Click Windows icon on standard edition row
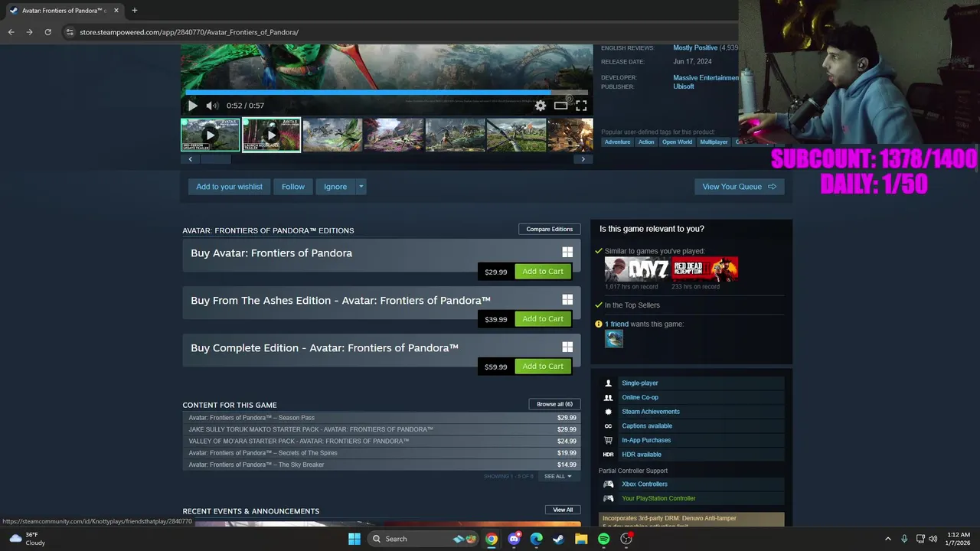The width and height of the screenshot is (980, 551). (x=567, y=252)
